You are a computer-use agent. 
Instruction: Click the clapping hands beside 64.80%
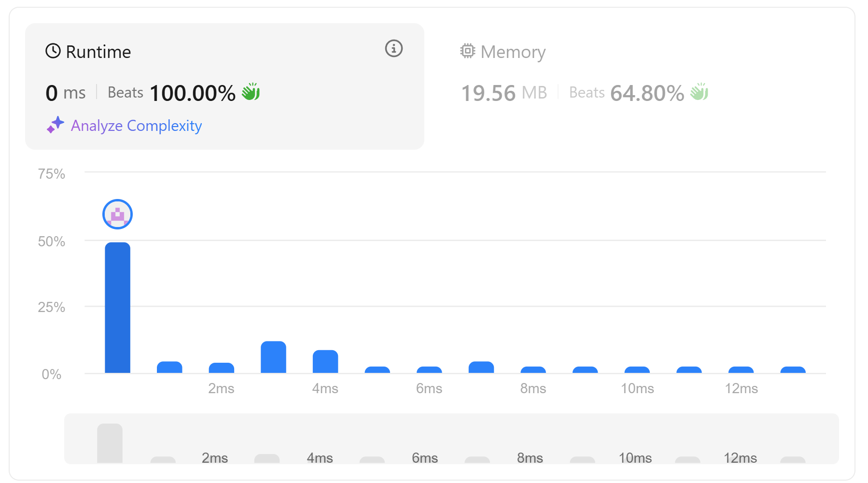tap(699, 92)
